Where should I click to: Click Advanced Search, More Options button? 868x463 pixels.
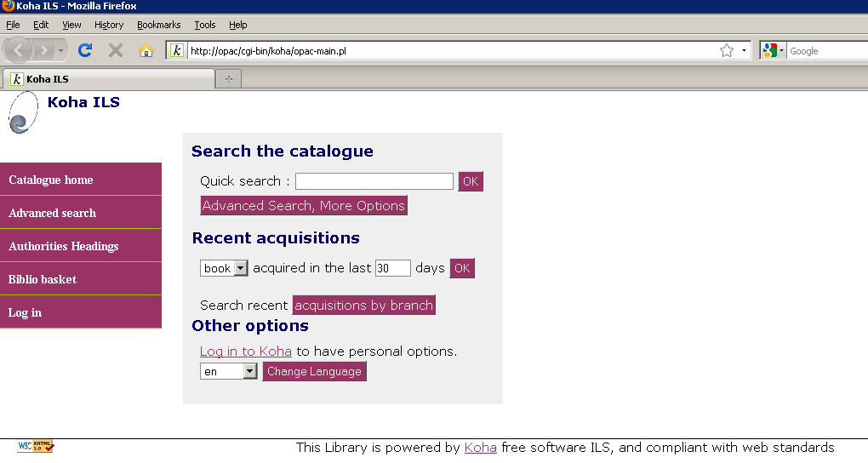point(304,205)
